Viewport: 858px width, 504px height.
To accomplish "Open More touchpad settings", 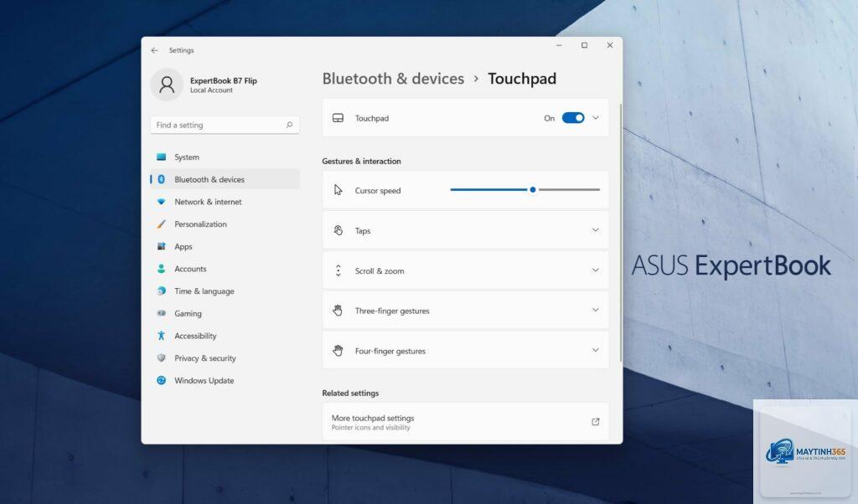I will [465, 422].
